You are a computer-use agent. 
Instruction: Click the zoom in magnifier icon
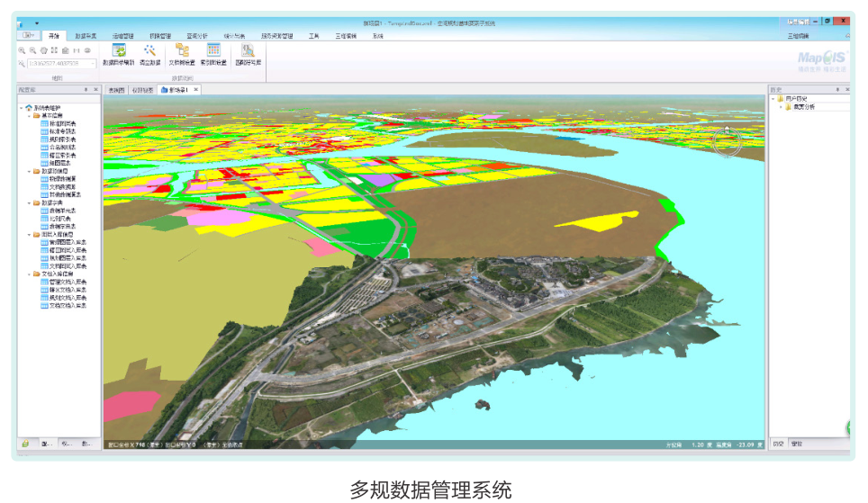point(23,51)
